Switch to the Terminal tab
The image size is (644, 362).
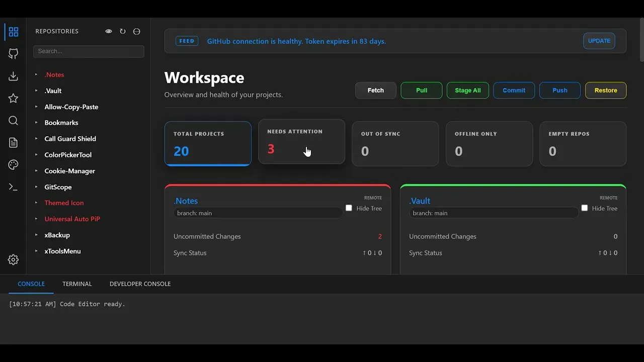tap(77, 284)
